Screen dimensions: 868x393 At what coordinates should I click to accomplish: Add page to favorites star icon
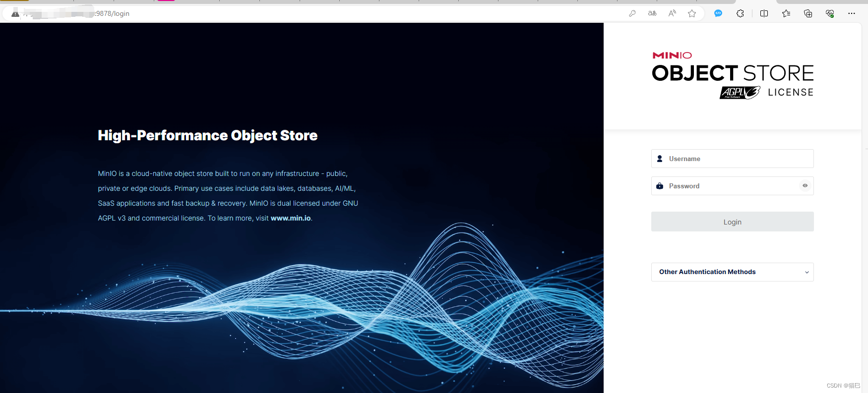[x=692, y=13]
